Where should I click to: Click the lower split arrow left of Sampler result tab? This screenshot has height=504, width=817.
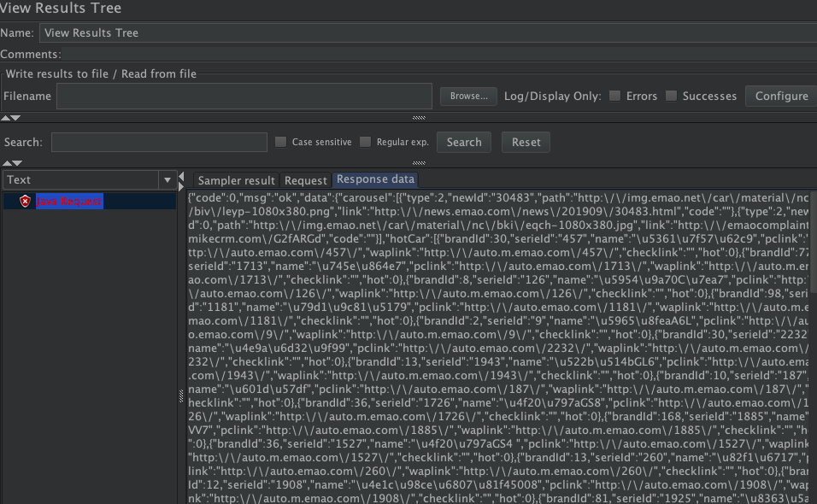(180, 185)
